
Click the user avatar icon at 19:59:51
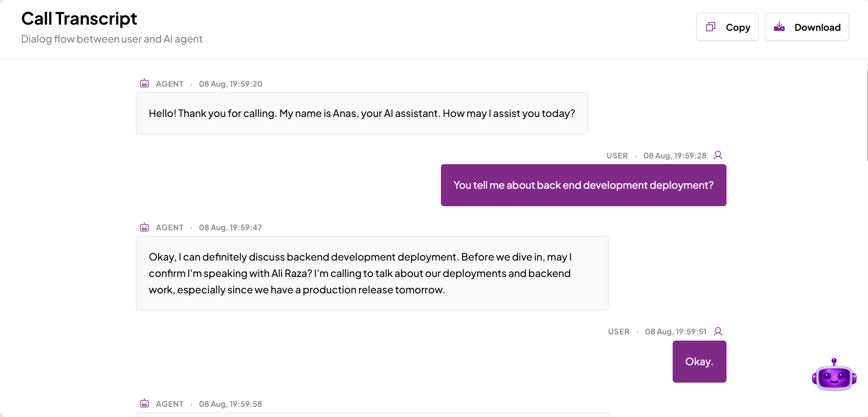pyautogui.click(x=718, y=331)
